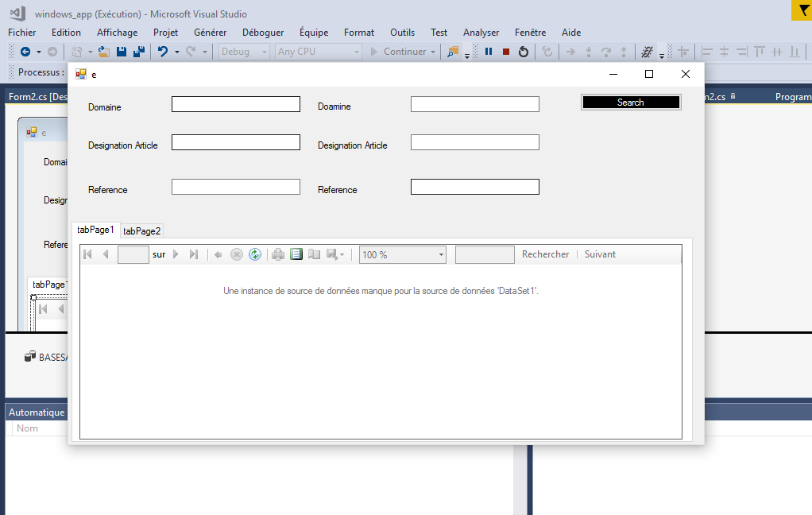Pause debugging with the Break All icon
Viewport: 812px width, 515px height.
[x=487, y=52]
